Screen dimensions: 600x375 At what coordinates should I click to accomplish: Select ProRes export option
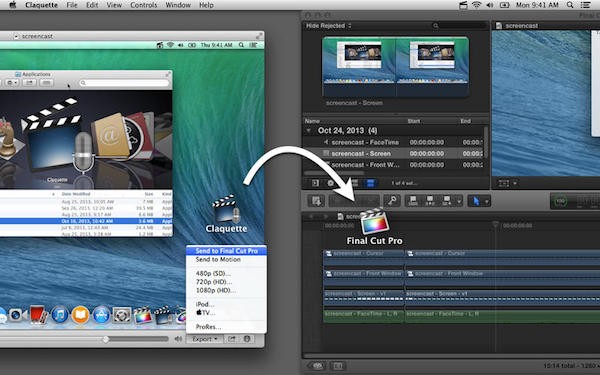coord(208,327)
